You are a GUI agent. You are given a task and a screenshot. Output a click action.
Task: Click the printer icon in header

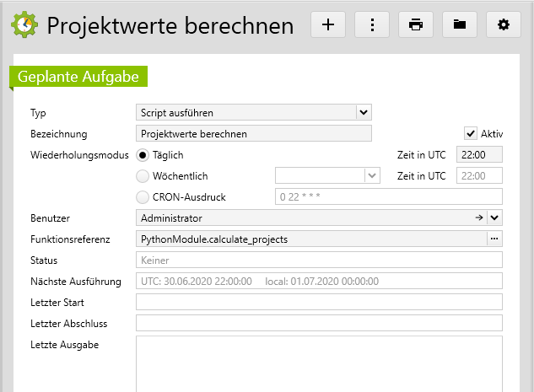pos(416,24)
